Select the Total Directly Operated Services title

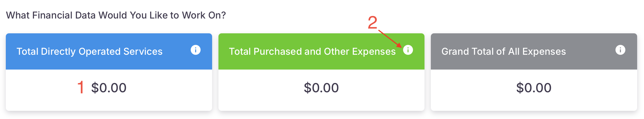pos(90,51)
